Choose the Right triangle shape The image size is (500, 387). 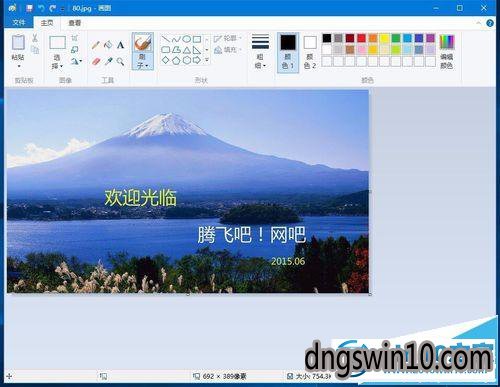pyautogui.click(x=197, y=50)
